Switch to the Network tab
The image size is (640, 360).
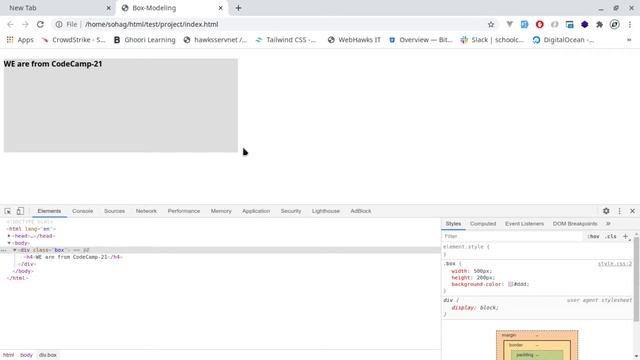point(146,211)
